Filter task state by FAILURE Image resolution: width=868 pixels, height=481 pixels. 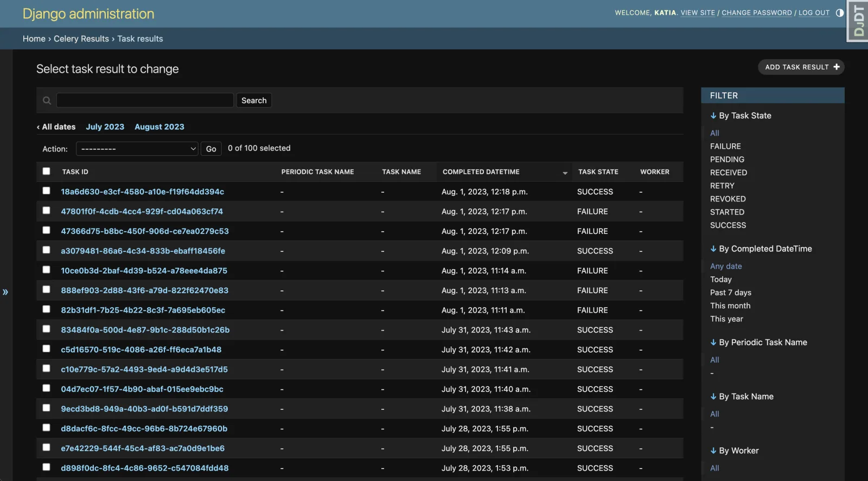click(725, 146)
